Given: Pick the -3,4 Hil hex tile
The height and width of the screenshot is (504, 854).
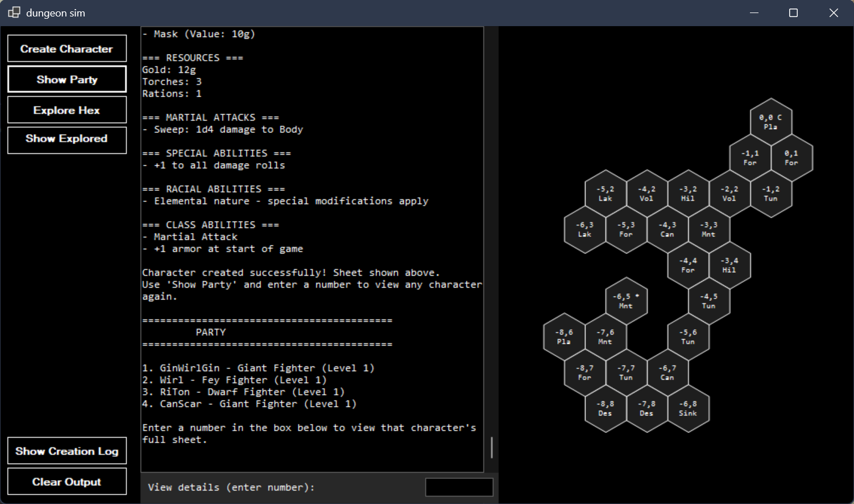Looking at the screenshot, I should [x=729, y=265].
